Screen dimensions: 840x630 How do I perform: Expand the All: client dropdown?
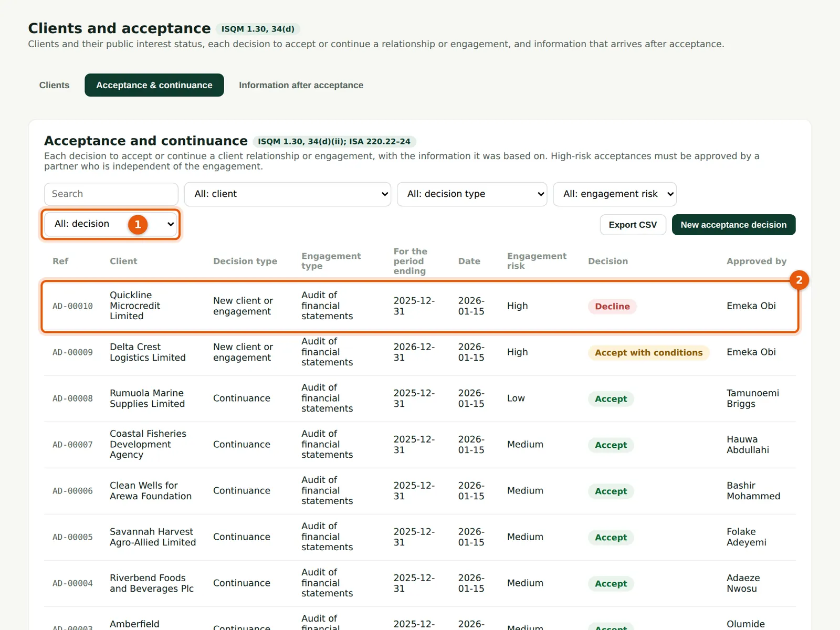[x=288, y=194]
